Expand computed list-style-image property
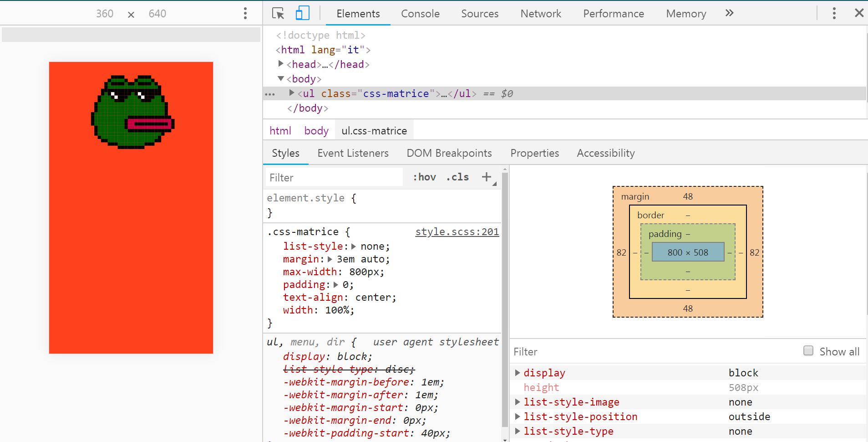Screen dimensions: 868x442 coord(518,402)
